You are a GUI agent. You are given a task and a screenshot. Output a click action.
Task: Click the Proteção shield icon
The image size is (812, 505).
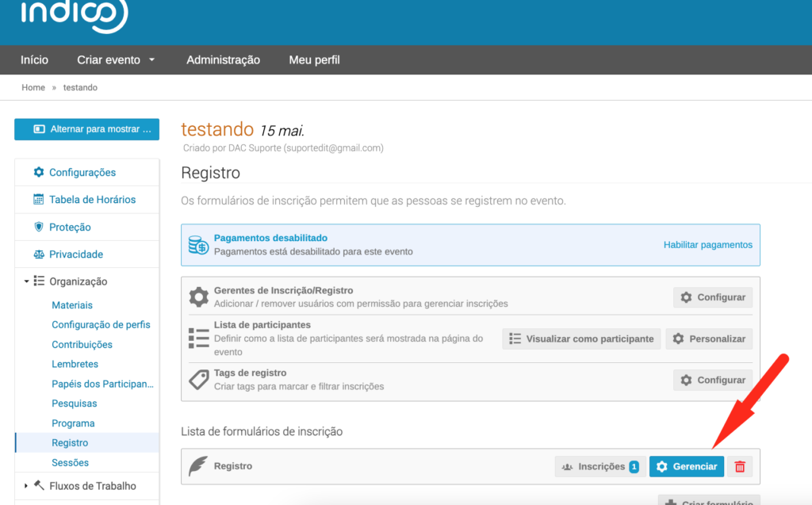point(39,227)
